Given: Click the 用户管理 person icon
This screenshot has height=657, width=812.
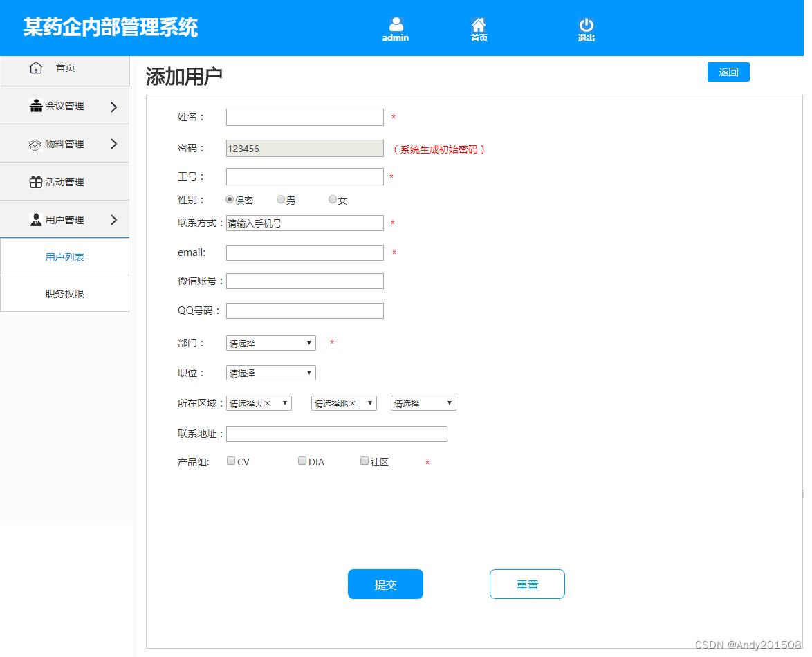Looking at the screenshot, I should point(36,219).
